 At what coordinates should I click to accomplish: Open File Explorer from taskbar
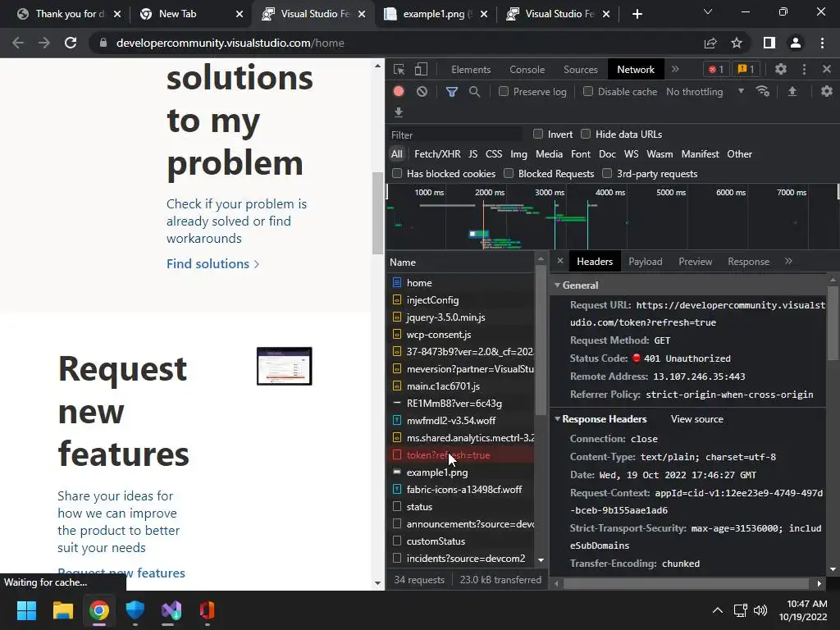pos(62,610)
